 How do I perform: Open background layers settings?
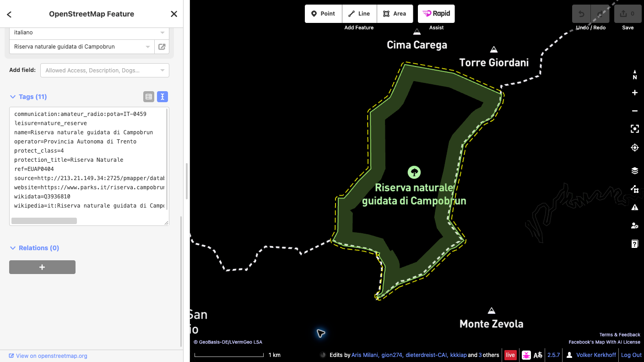coord(635,170)
